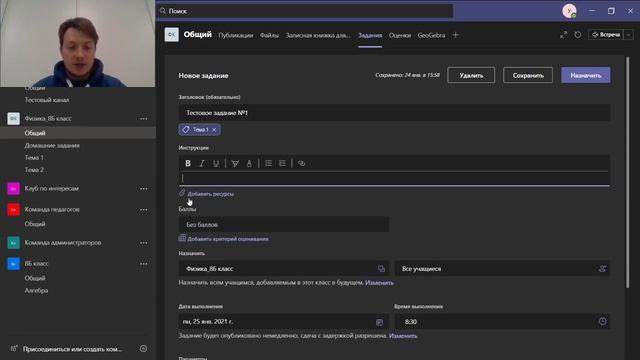Open the user profile avatar
The width and height of the screenshot is (640, 360).
click(569, 11)
